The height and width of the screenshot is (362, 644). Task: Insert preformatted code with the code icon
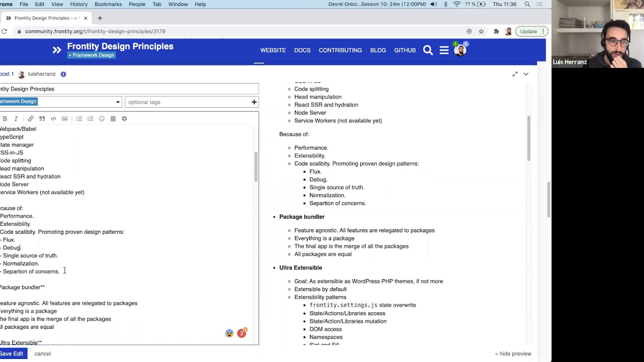(x=53, y=119)
